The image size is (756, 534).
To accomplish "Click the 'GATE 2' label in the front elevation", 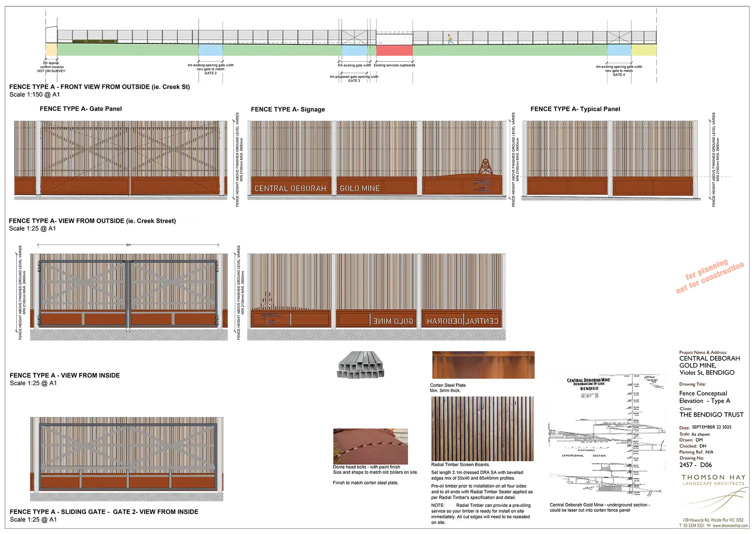I will [211, 73].
